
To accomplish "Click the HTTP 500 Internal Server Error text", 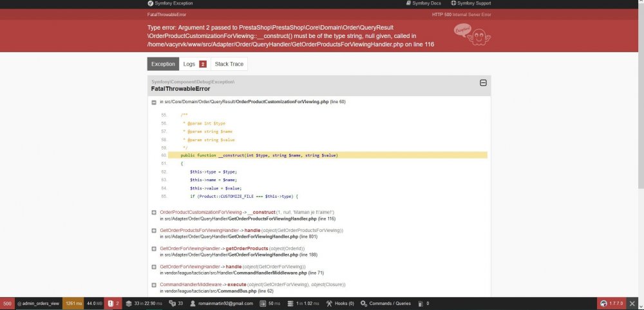I will coord(461,14).
